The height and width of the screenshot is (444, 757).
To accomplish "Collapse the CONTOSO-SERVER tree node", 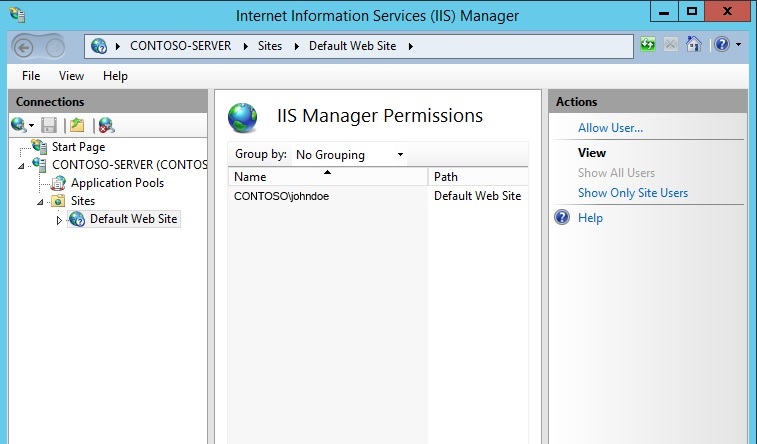I will [x=22, y=166].
